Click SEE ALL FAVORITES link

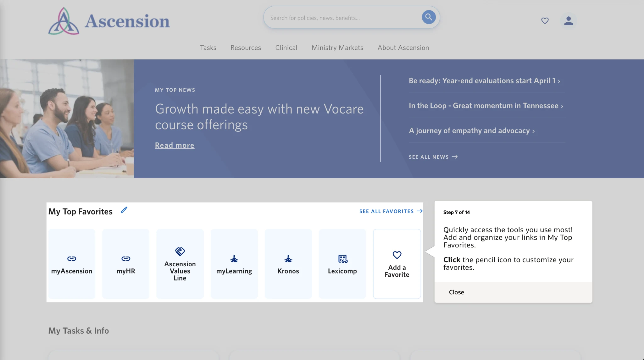[x=391, y=211]
